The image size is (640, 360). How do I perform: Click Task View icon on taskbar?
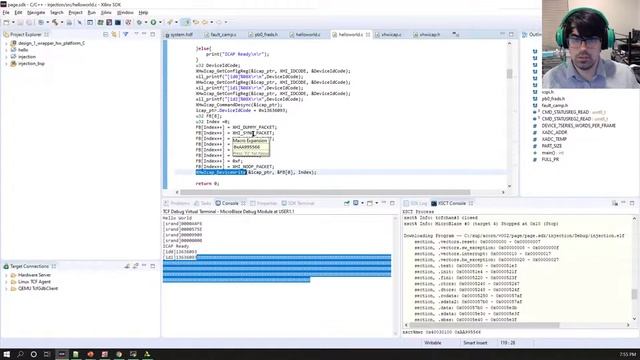[47, 354]
